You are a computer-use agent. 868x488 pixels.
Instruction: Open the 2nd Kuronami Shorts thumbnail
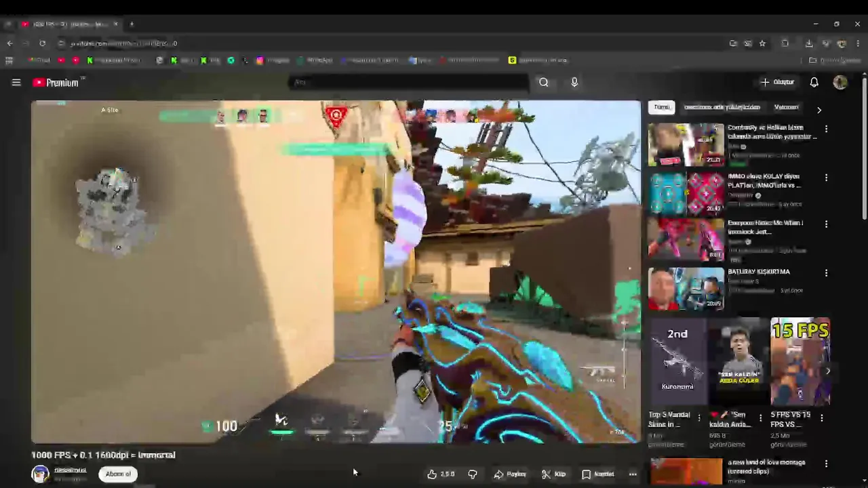coord(678,361)
